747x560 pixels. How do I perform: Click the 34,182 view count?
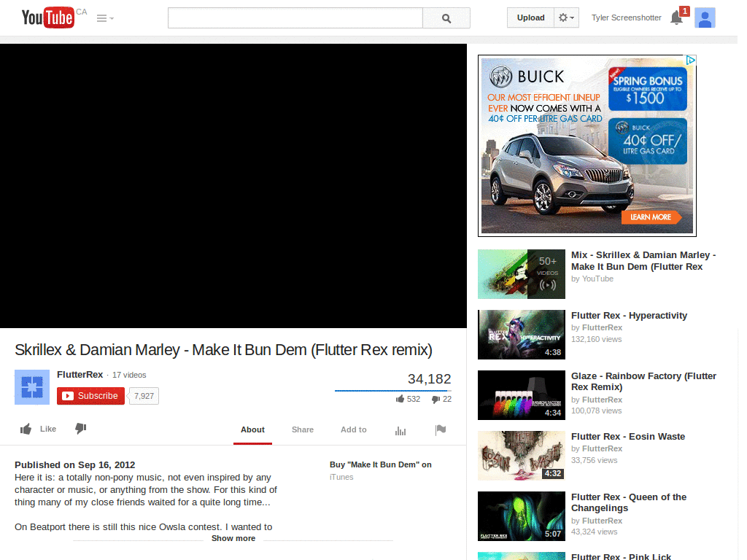tap(429, 379)
